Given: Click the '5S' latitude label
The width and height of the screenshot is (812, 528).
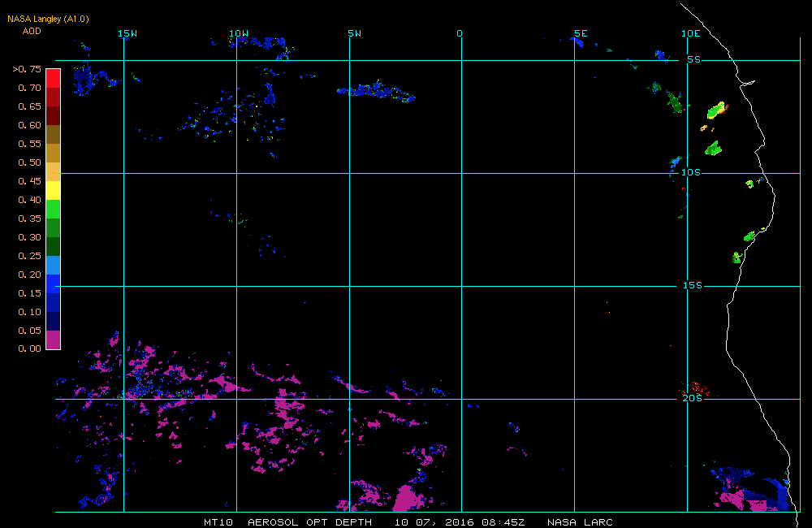Looking at the screenshot, I should (694, 59).
